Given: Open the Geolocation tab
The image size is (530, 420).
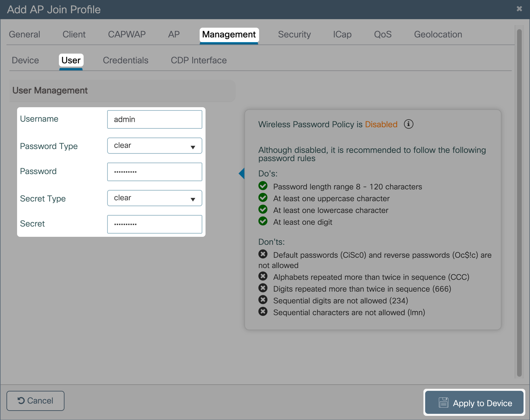Looking at the screenshot, I should point(438,34).
